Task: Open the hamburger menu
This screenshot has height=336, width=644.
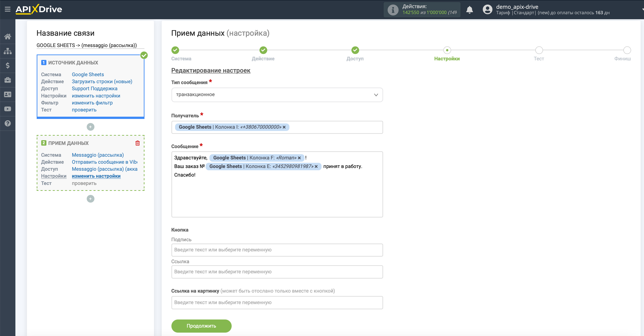Action: (x=7, y=9)
